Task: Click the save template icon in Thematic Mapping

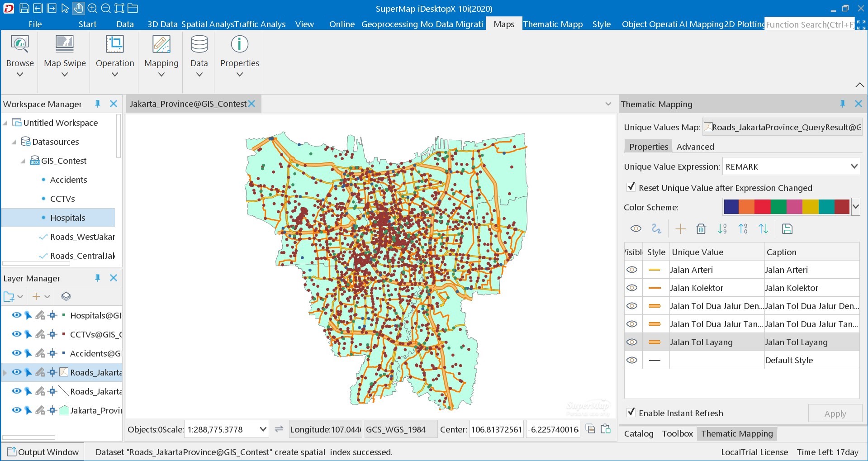Action: pos(787,229)
